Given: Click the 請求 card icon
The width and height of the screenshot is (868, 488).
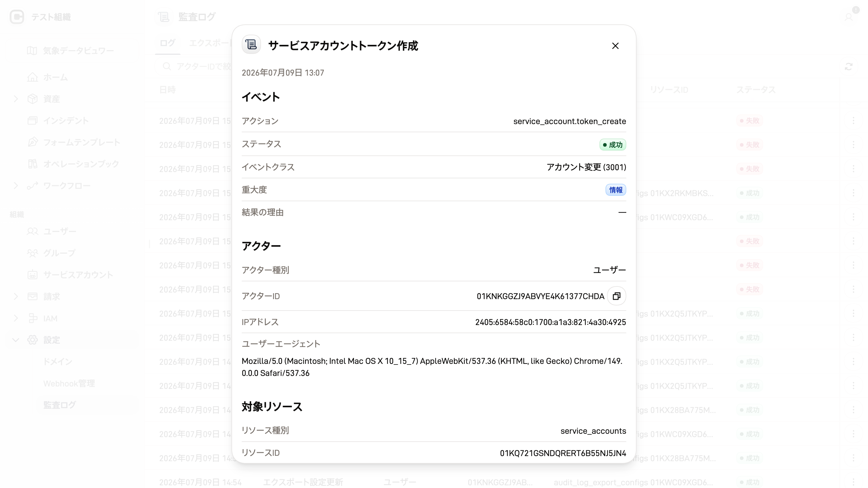Looking at the screenshot, I should (32, 296).
